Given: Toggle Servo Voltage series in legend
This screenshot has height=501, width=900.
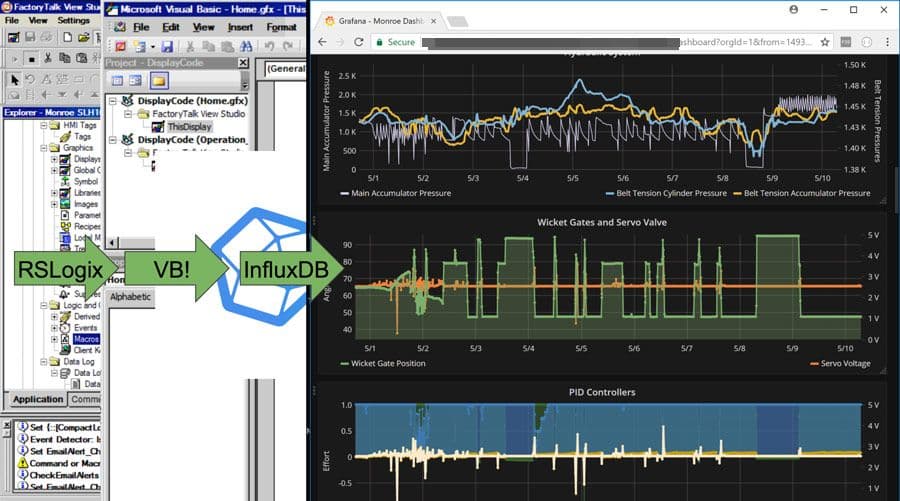Looking at the screenshot, I should point(840,363).
